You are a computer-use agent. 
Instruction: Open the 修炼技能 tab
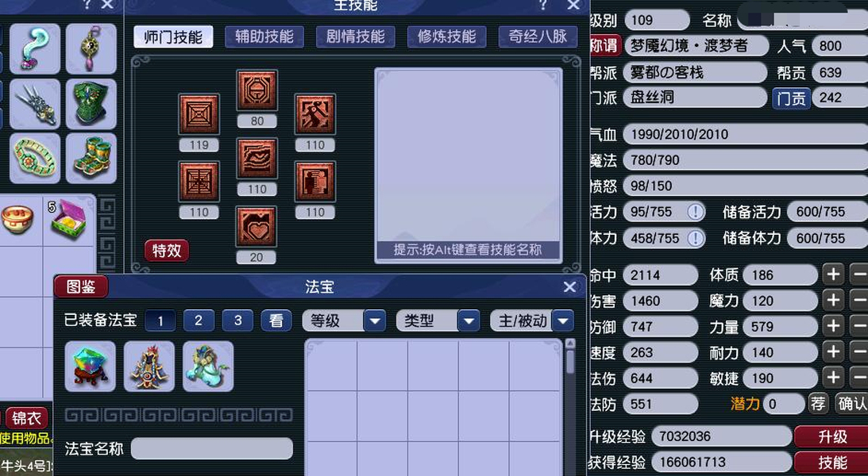click(447, 37)
